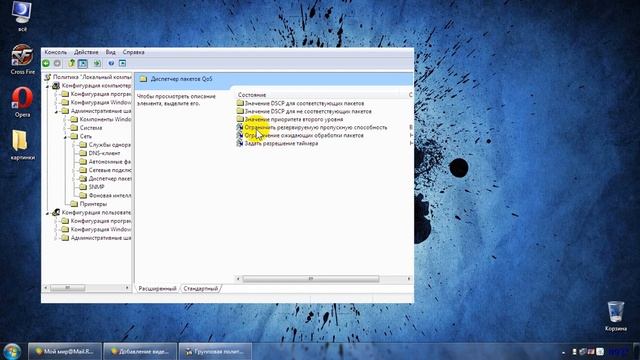Open the картинки desktop folder
The height and width of the screenshot is (360, 640).
coord(22,145)
